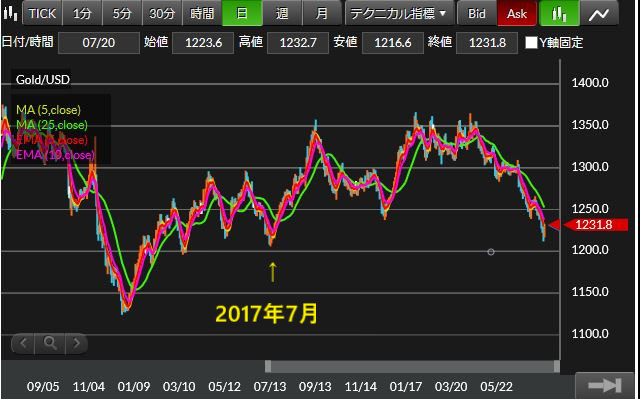Click the horizontal chart scrollbar thumb
This screenshot has height=399, width=640.
point(412,366)
